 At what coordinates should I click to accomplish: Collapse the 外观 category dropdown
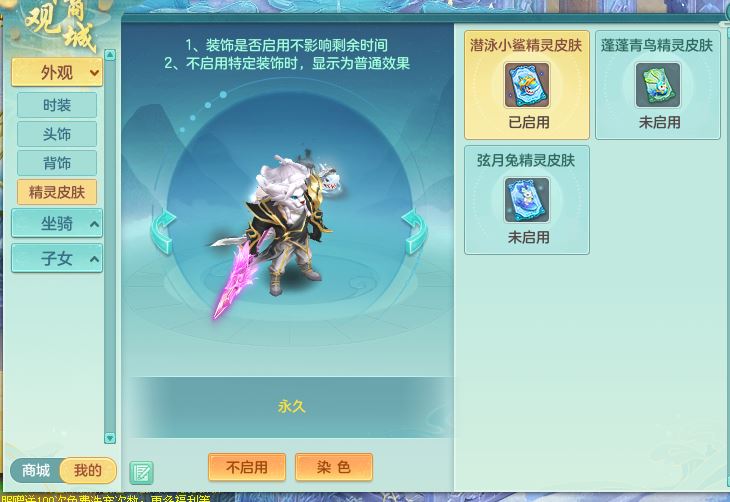57,73
